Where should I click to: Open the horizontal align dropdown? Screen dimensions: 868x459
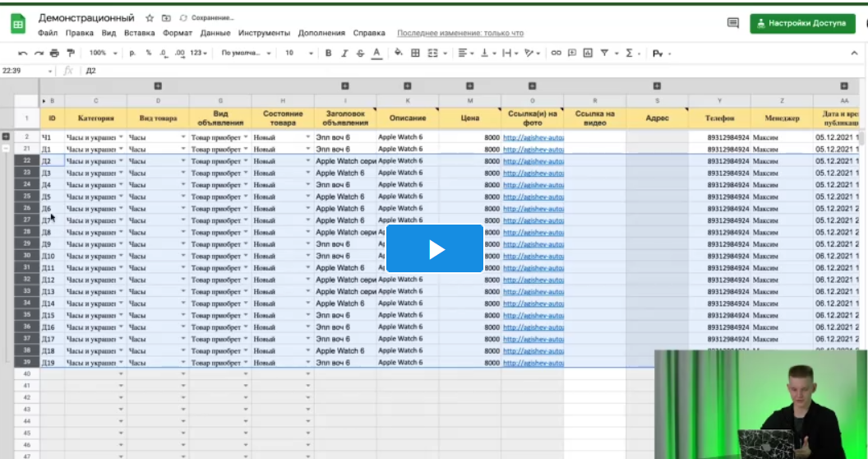coord(466,53)
